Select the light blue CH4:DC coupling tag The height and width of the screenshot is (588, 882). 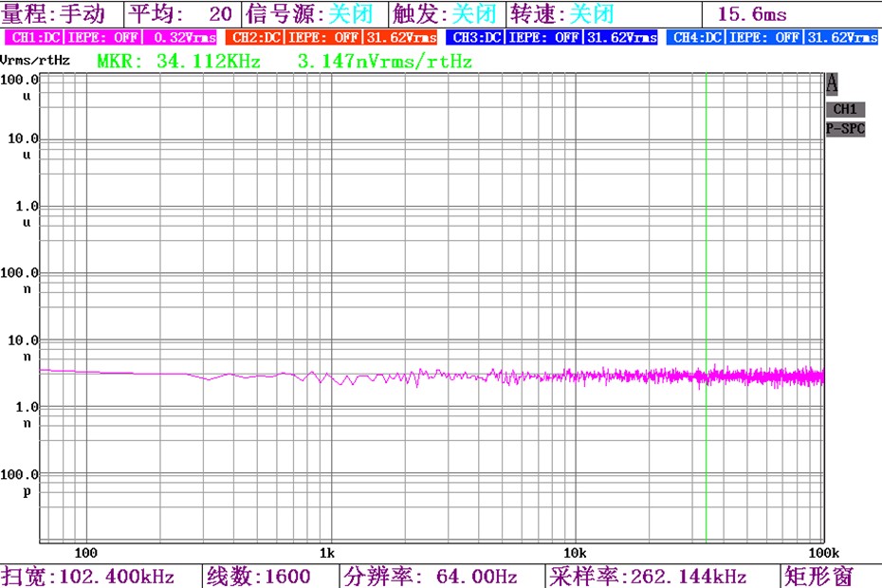click(696, 38)
